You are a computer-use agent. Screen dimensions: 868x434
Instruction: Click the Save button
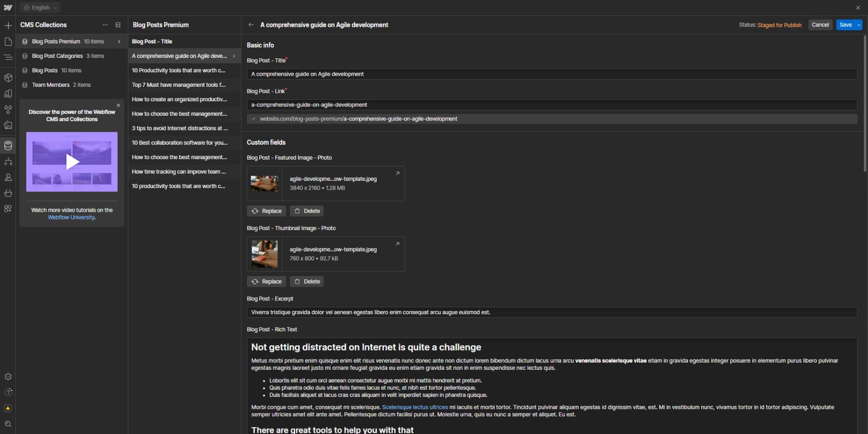coord(847,25)
